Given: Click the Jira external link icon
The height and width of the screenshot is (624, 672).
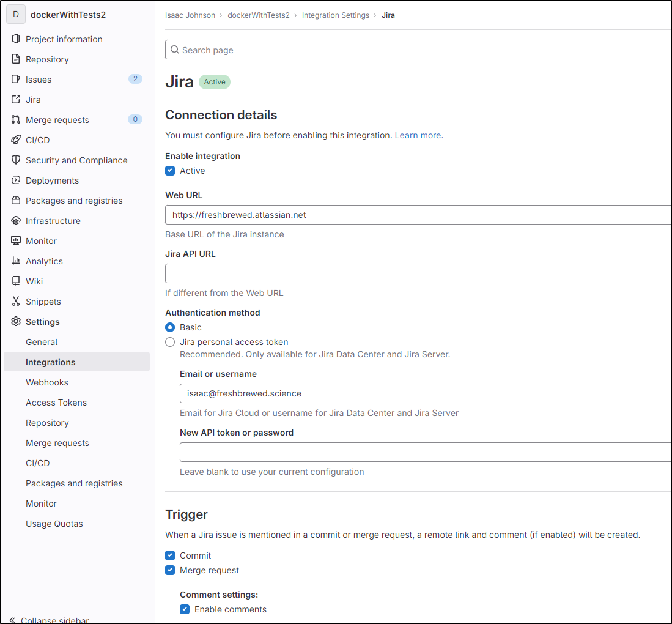Looking at the screenshot, I should click(x=16, y=99).
